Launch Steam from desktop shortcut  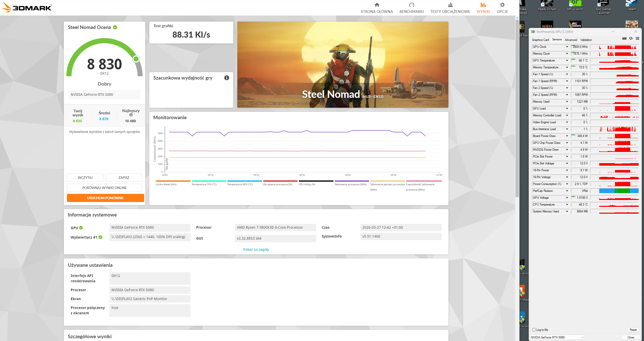[x=631, y=6]
